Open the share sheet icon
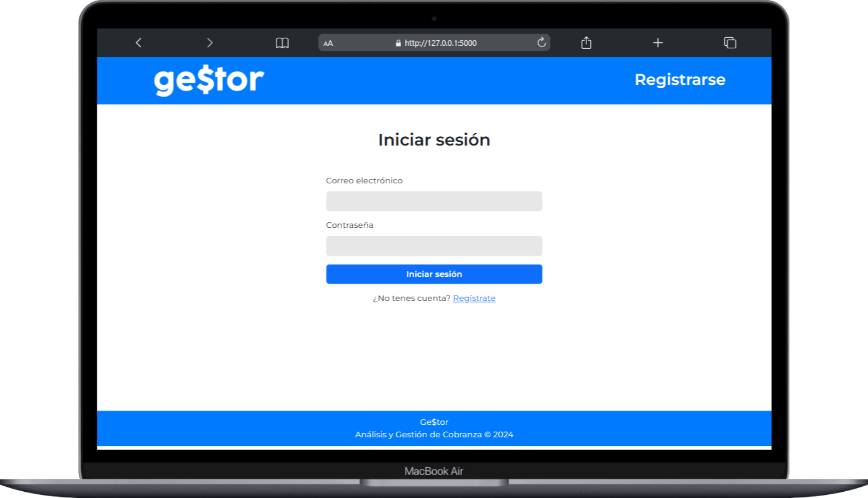 pyautogui.click(x=586, y=43)
